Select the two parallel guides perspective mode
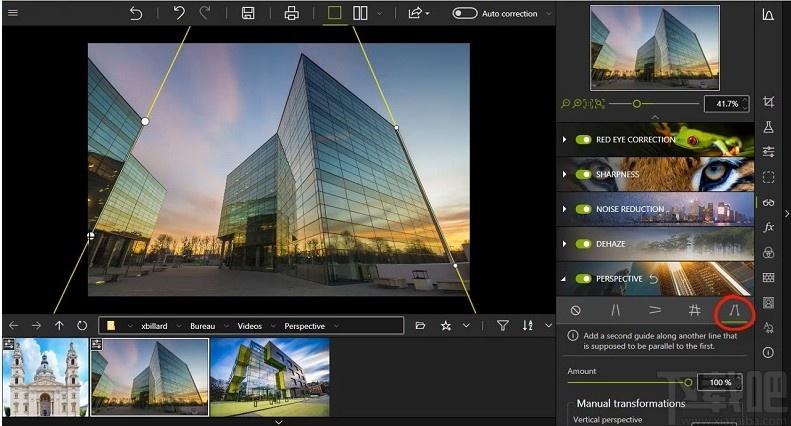Image resolution: width=791 pixels, height=426 pixels. click(734, 311)
